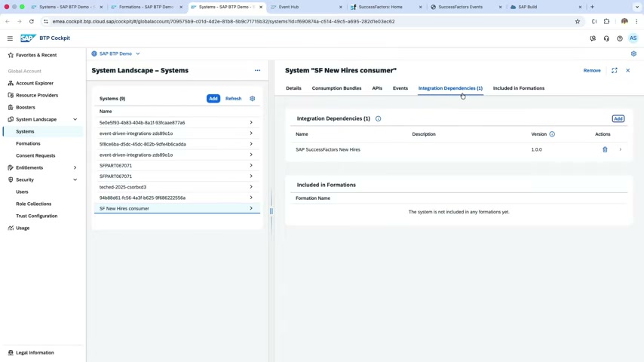Image resolution: width=644 pixels, height=362 pixels.
Task: Open Usage in sidebar
Action: [x=23, y=228]
